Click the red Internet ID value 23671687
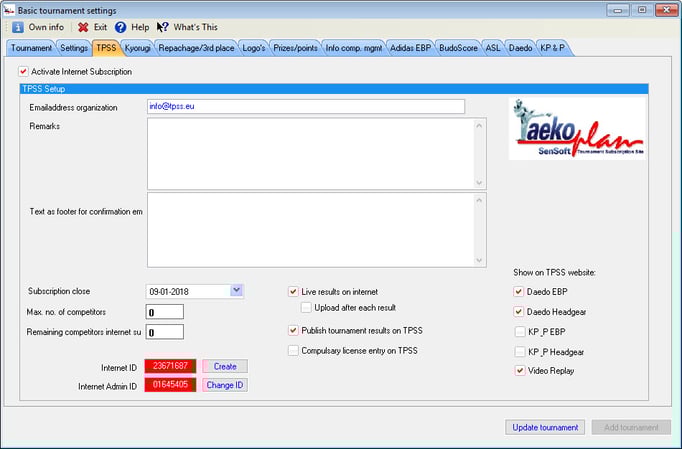 click(x=170, y=366)
